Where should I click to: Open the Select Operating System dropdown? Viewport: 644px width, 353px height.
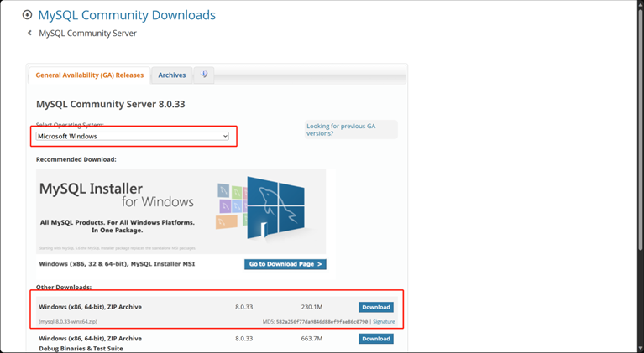click(133, 136)
